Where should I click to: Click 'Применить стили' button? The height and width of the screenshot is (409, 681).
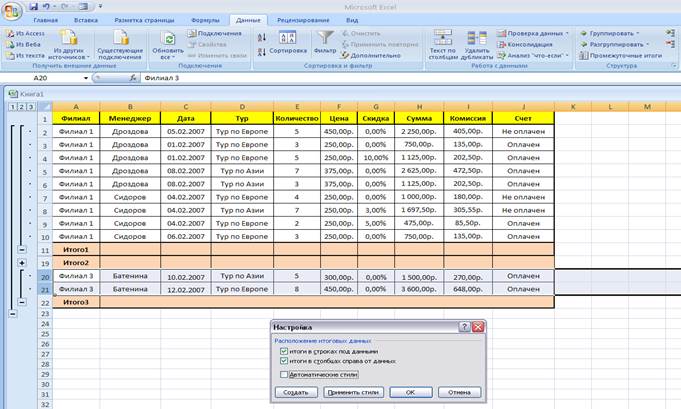(353, 392)
